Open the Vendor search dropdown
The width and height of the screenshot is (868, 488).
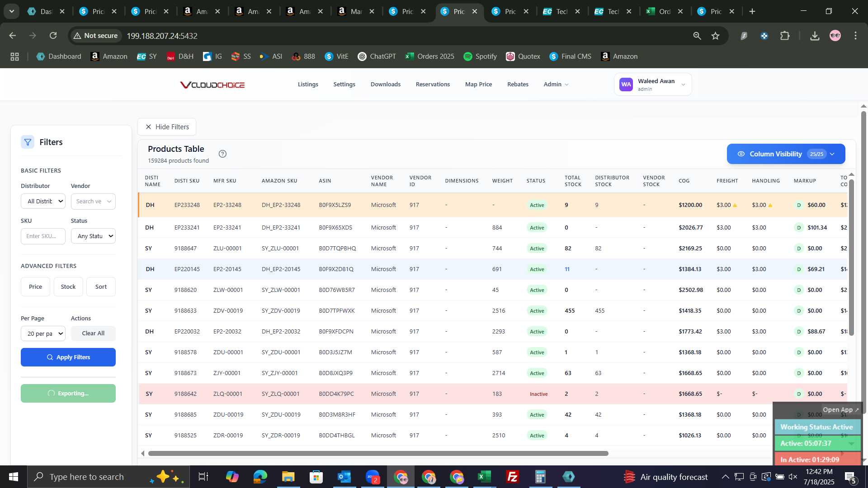coord(93,202)
